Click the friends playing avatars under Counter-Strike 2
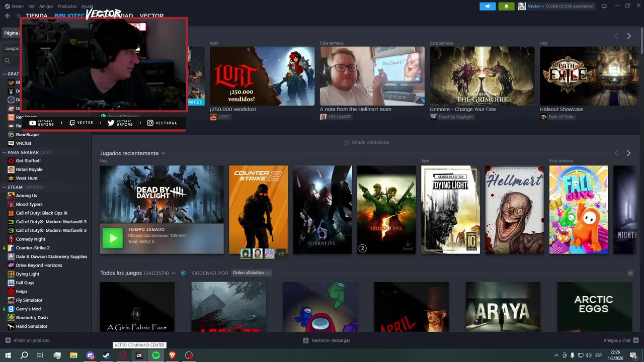Viewport: 644px width, 362px height. tap(263, 253)
